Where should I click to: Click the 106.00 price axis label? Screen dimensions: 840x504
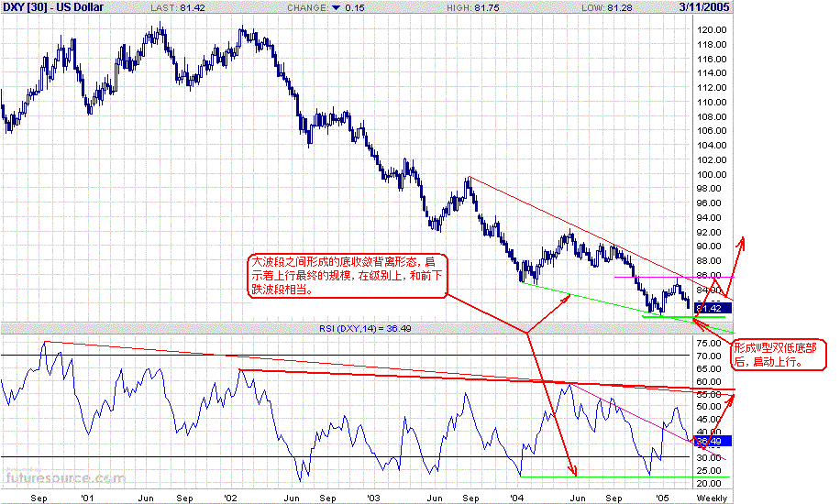tap(712, 131)
